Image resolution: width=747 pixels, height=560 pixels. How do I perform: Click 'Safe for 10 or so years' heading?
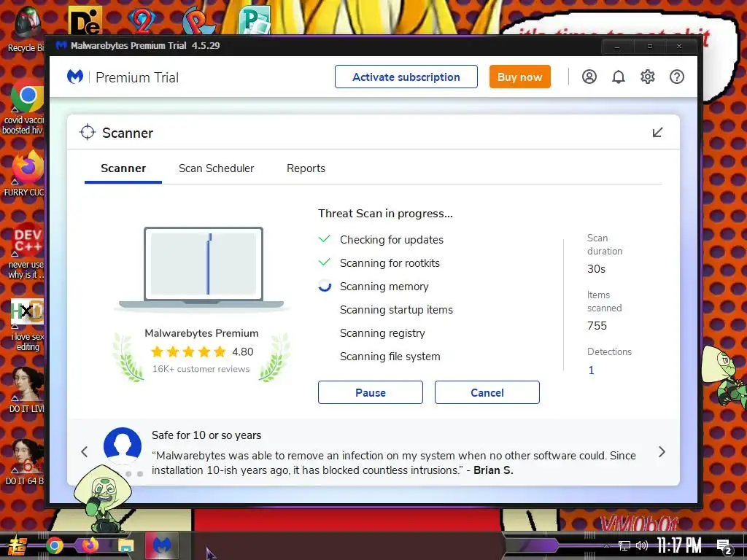(206, 435)
